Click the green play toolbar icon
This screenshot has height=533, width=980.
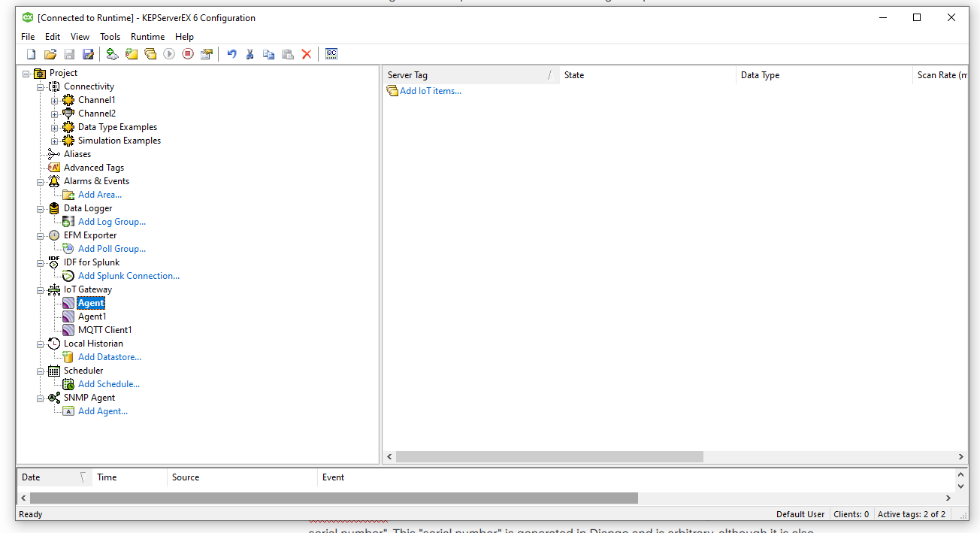click(169, 54)
